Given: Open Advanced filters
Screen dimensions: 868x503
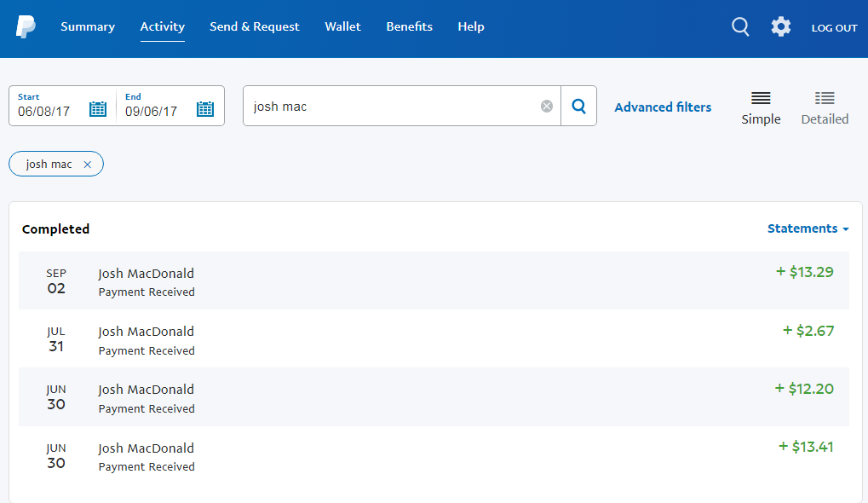Looking at the screenshot, I should 663,107.
